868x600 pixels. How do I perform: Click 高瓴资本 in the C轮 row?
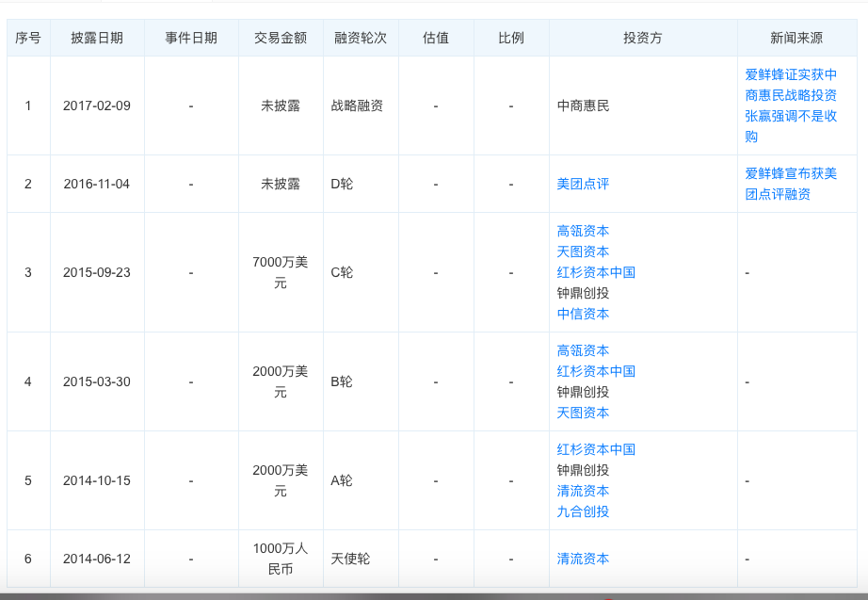coord(583,231)
